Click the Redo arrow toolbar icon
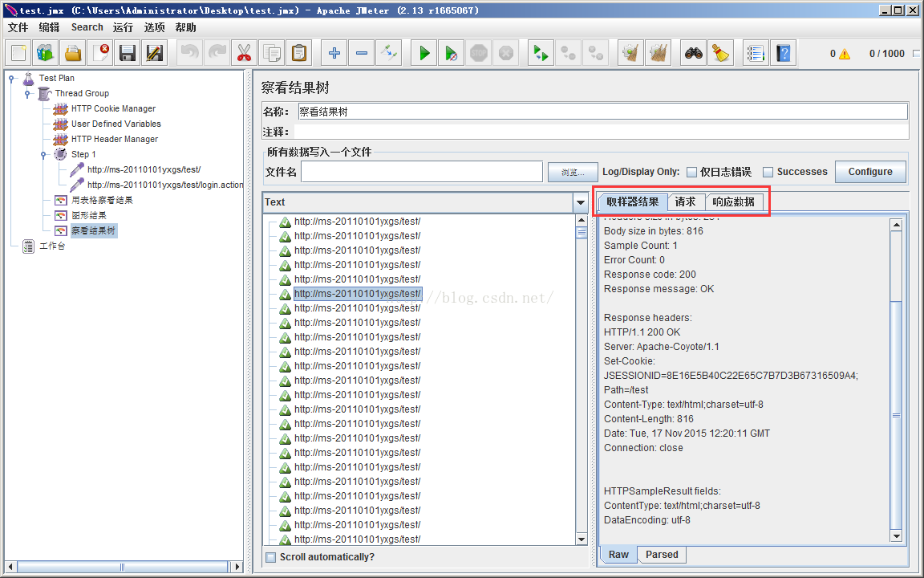The height and width of the screenshot is (578, 924). (217, 53)
